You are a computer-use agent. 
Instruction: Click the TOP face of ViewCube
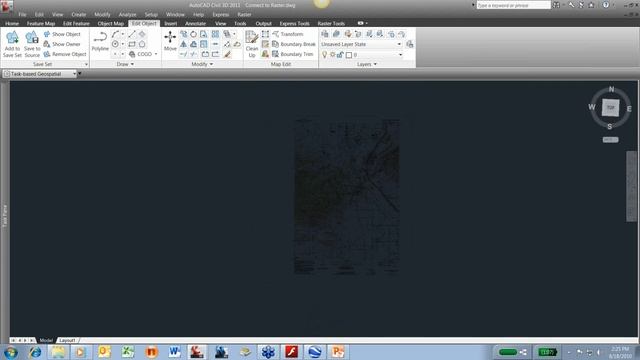pos(610,108)
